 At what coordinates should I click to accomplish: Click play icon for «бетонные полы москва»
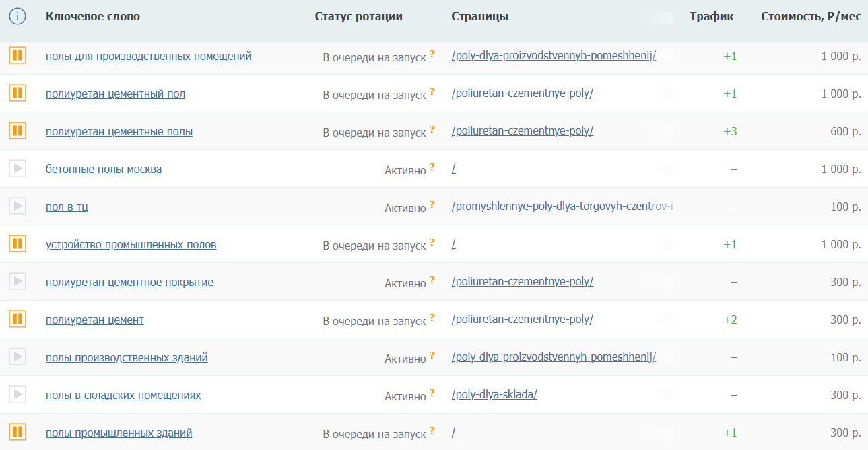[18, 168]
